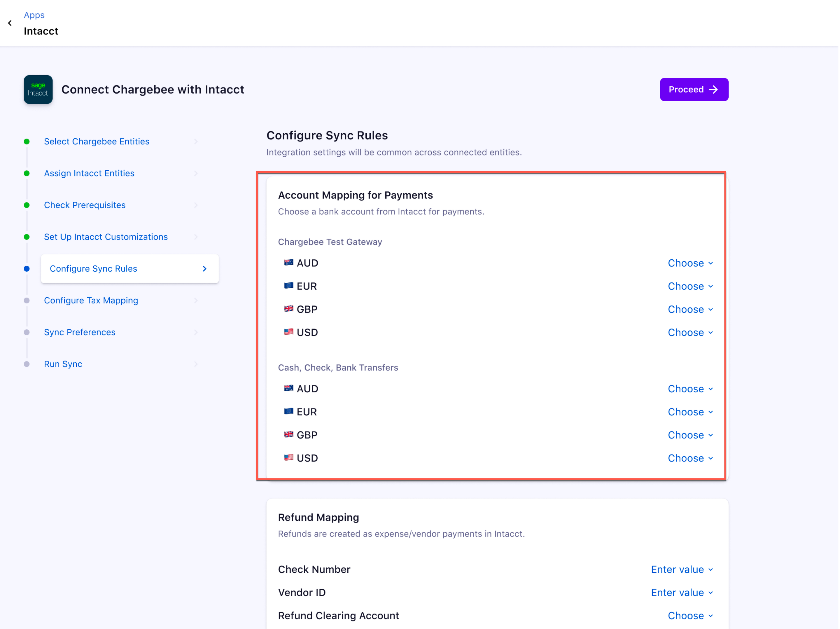Image resolution: width=840 pixels, height=629 pixels.
Task: Go to Check Prerequisites step
Action: coord(85,205)
